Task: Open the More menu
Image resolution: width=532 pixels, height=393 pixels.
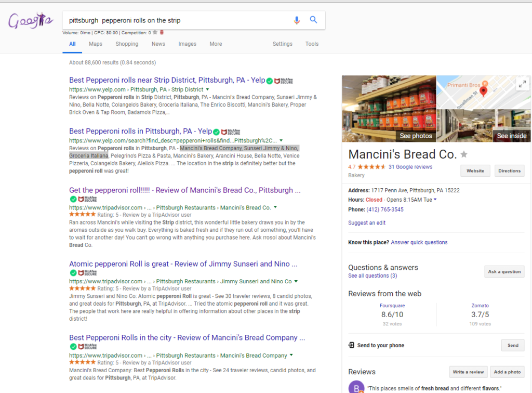Action: pos(216,44)
